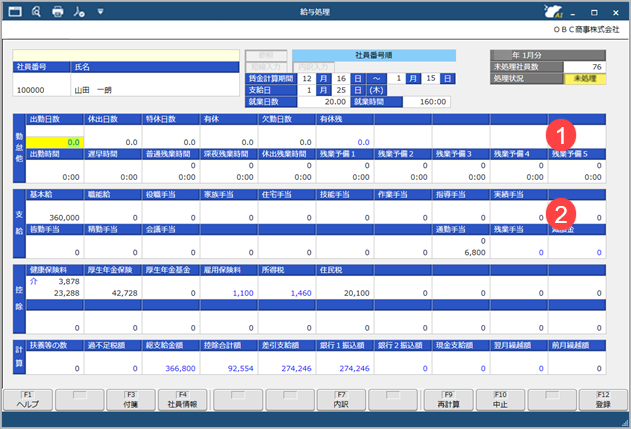
Task: Click the 扶養等の数 value cell
Action: tap(55, 363)
